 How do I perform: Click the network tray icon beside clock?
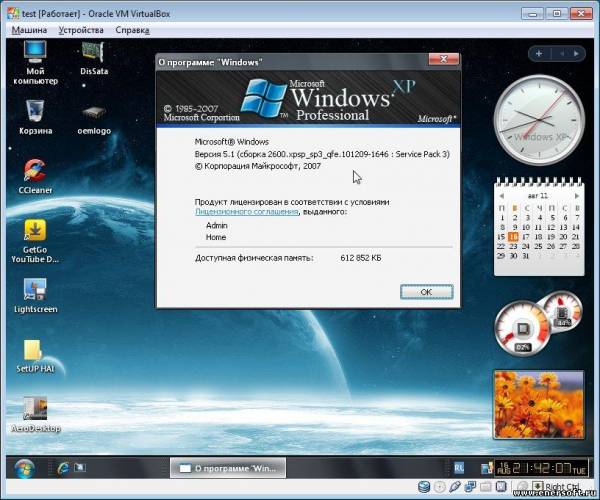pos(487,468)
